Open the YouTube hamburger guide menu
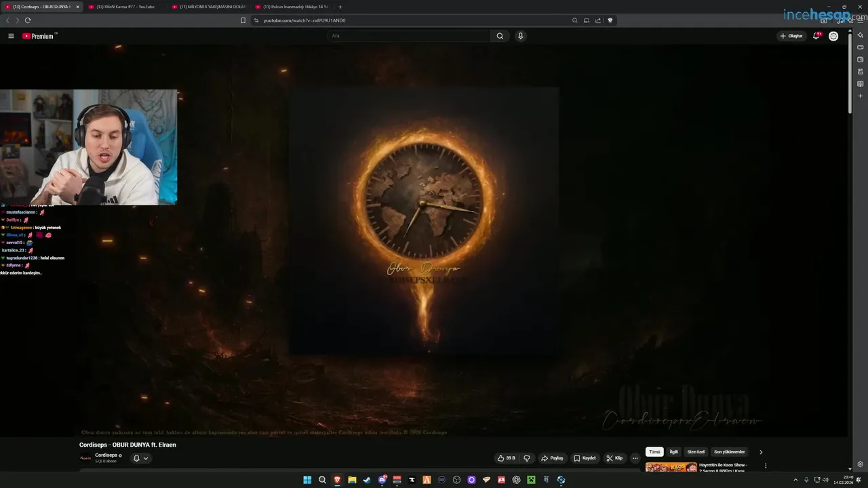The height and width of the screenshot is (488, 868). (x=11, y=36)
